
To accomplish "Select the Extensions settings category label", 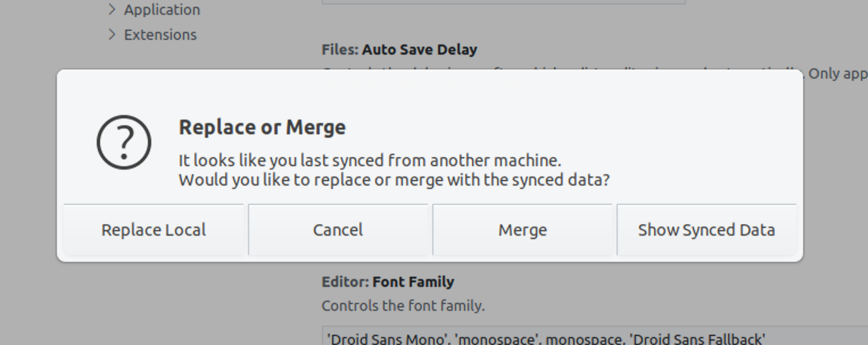I will coord(160,35).
